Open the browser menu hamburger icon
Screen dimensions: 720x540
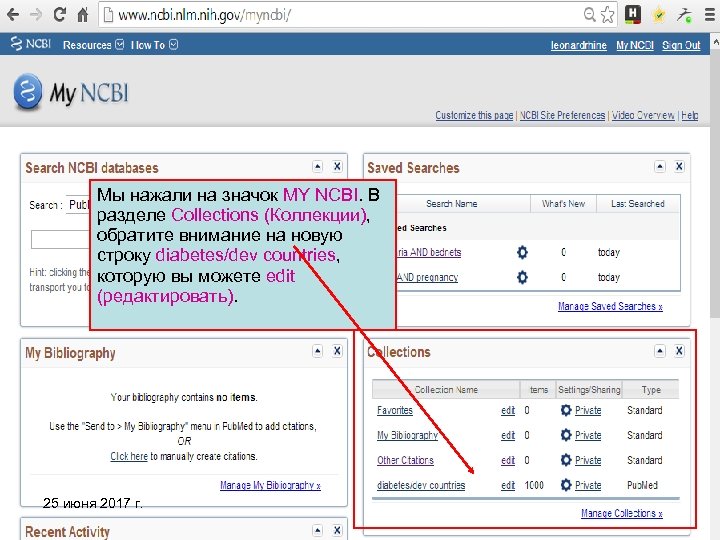[710, 15]
